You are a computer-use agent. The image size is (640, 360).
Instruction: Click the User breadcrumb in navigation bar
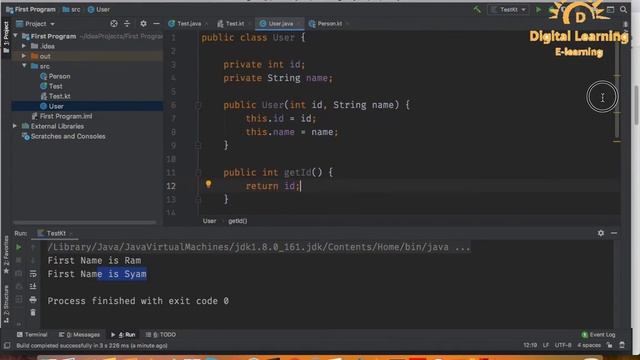pos(99,9)
